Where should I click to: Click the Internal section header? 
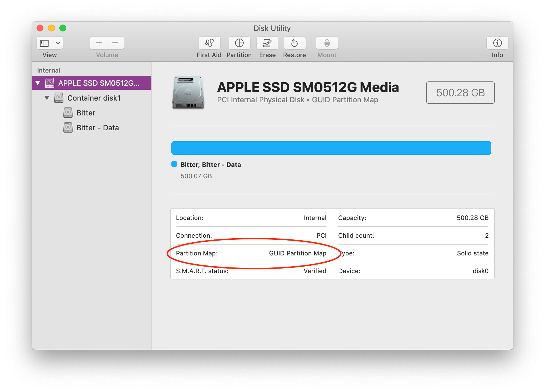(48, 70)
